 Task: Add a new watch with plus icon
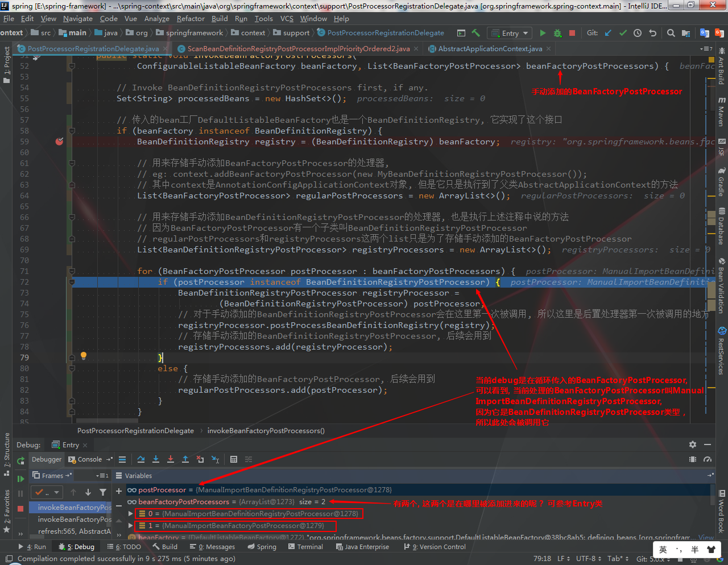(x=119, y=491)
